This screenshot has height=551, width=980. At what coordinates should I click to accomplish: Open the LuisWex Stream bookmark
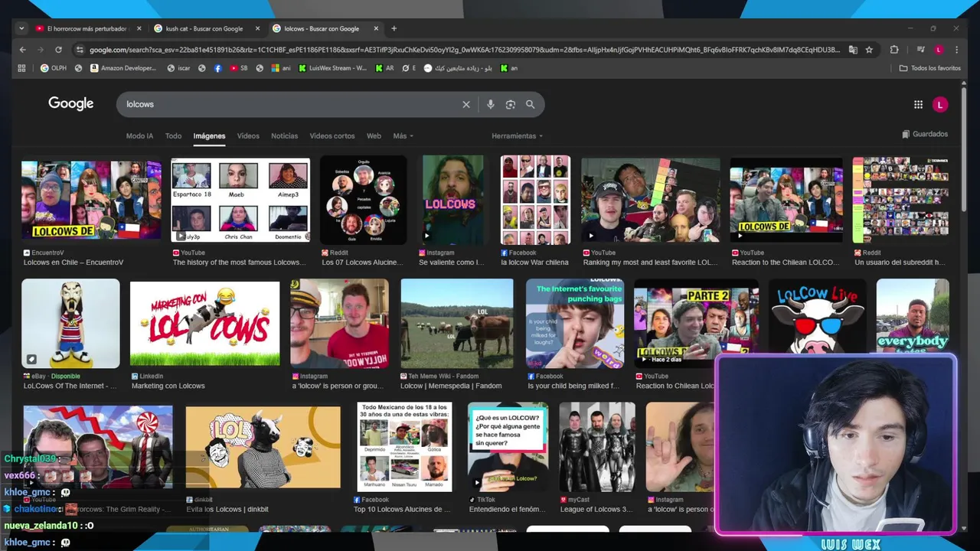[333, 68]
